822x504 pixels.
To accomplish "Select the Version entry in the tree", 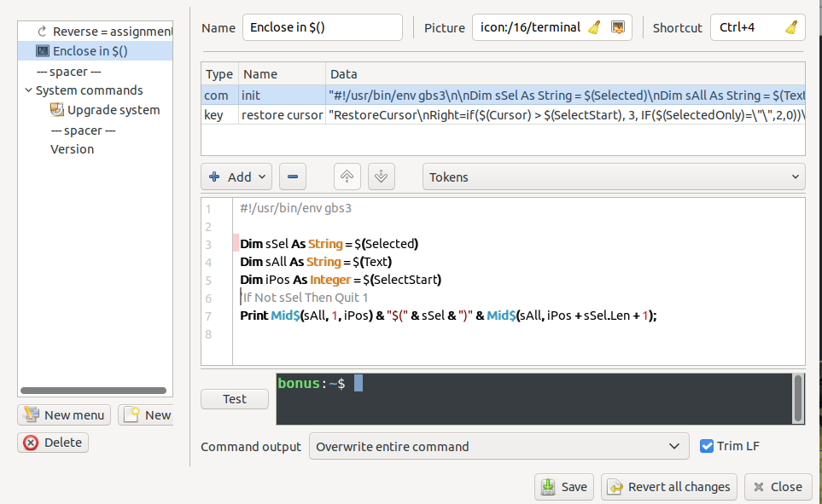I will coord(73,149).
